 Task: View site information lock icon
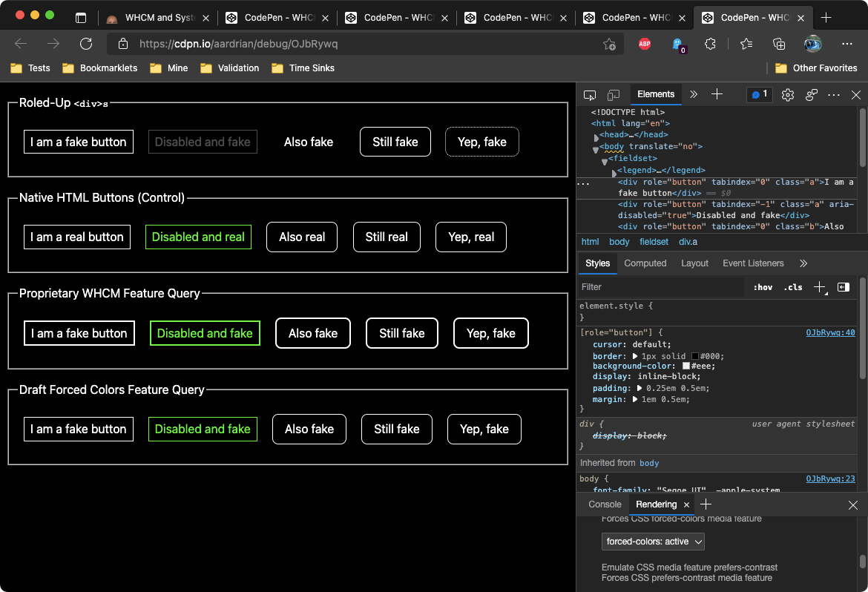pyautogui.click(x=123, y=44)
